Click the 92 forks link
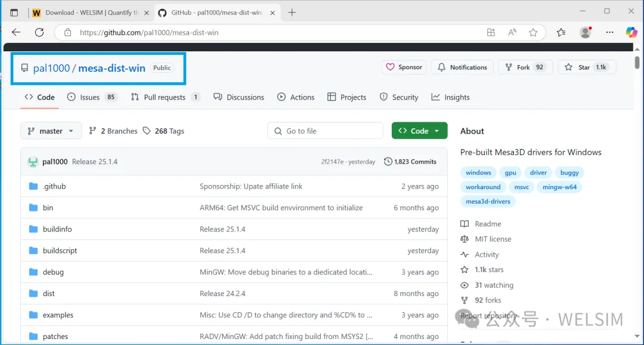This screenshot has width=644, height=345. [481, 300]
